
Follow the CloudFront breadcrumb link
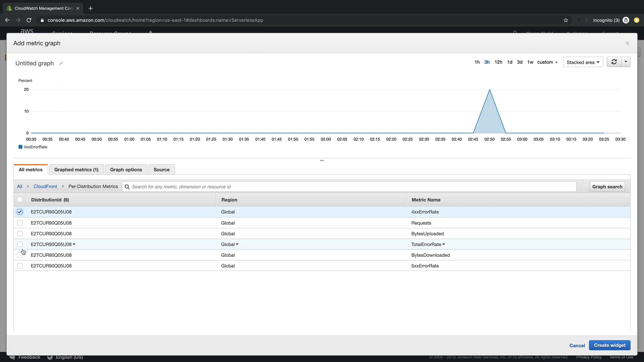coord(45,186)
